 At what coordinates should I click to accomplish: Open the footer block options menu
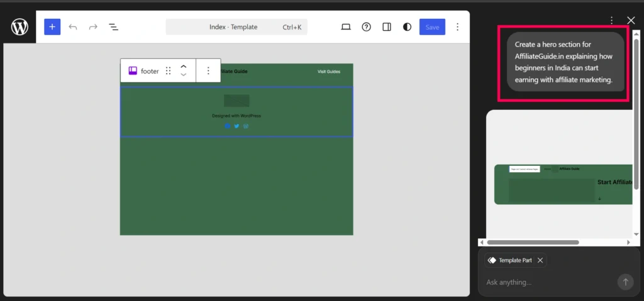tap(208, 71)
